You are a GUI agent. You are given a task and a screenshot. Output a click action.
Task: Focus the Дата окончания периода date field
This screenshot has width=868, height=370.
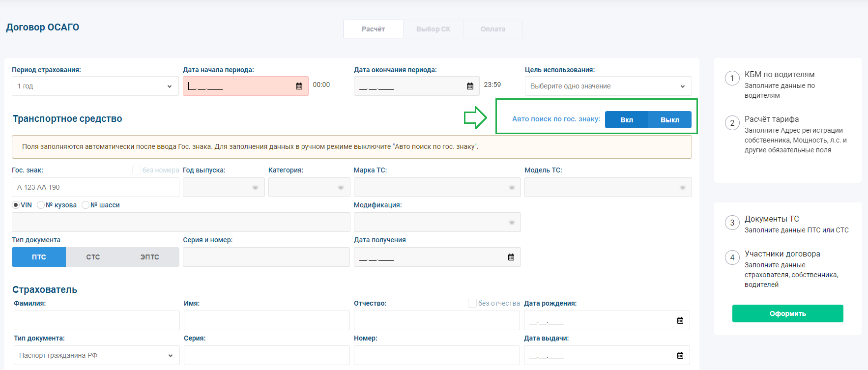pos(417,86)
